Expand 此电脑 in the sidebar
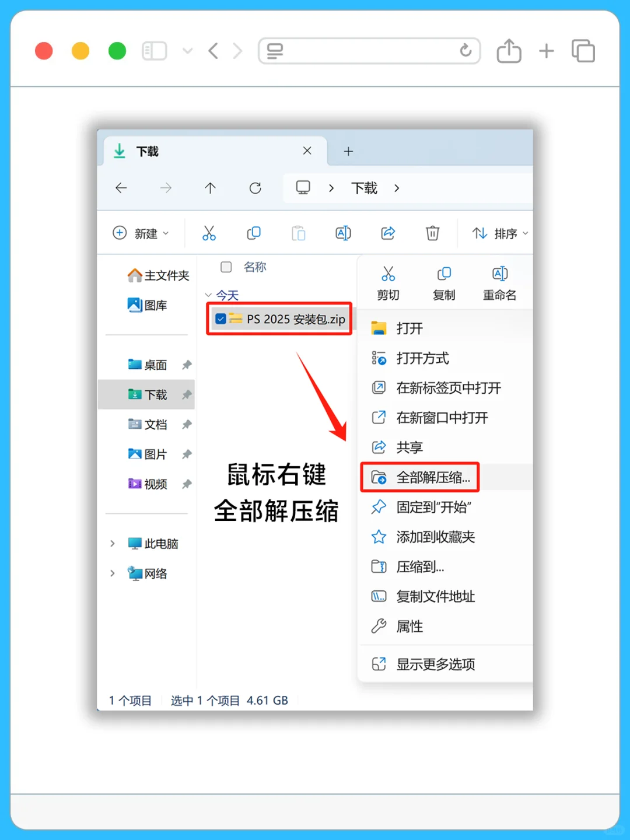Viewport: 630px width, 840px height. [x=112, y=543]
